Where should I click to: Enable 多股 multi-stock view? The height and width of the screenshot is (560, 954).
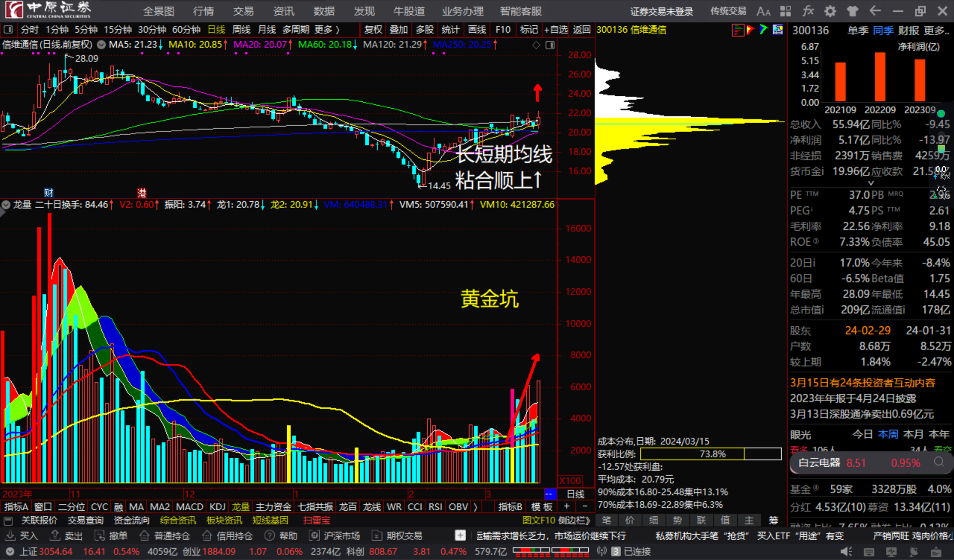tap(424, 30)
